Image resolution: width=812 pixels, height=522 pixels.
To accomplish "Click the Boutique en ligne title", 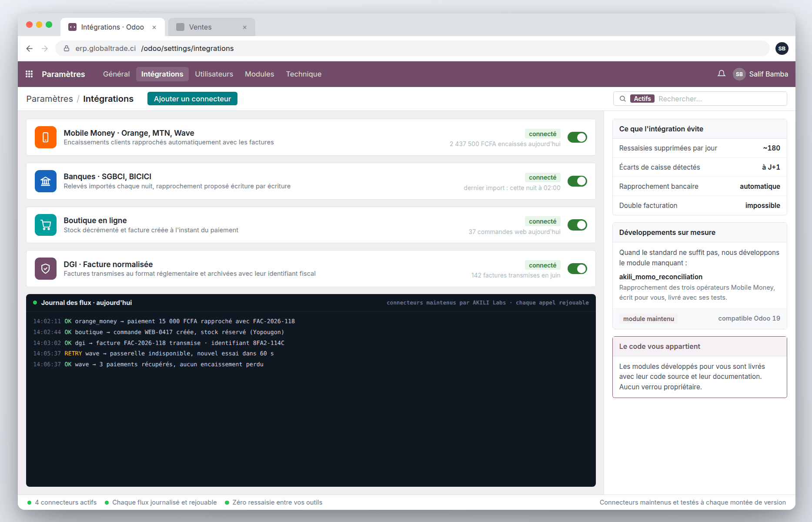I will pyautogui.click(x=95, y=221).
